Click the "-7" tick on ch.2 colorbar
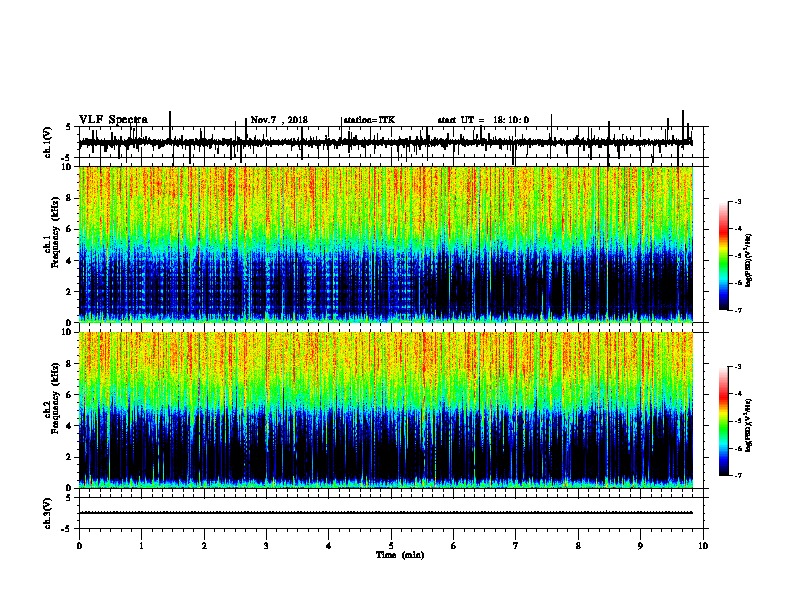The height and width of the screenshot is (612, 792). (738, 476)
